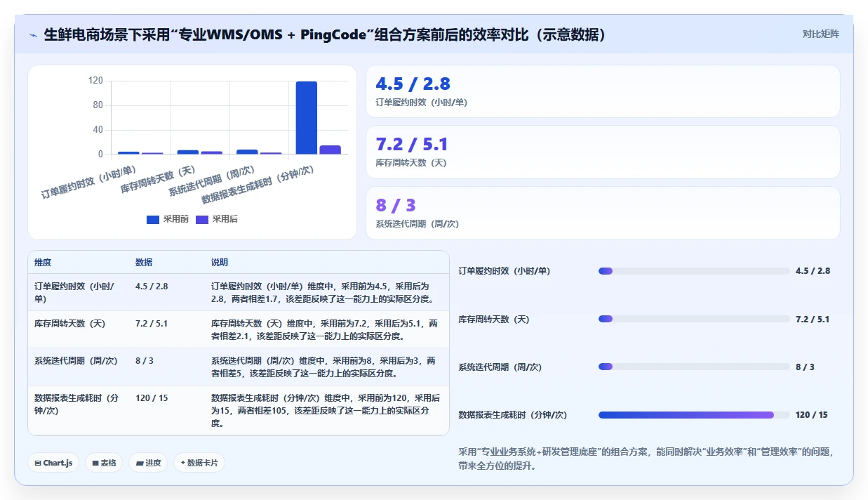The image size is (868, 500).
Task: Click the summary paragraph starting 采用“专业业务系统
Action: tap(646, 459)
